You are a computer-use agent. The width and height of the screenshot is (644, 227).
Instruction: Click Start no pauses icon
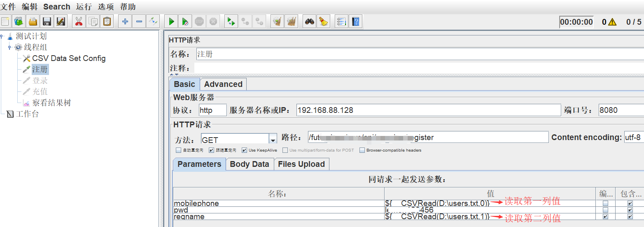pos(185,21)
